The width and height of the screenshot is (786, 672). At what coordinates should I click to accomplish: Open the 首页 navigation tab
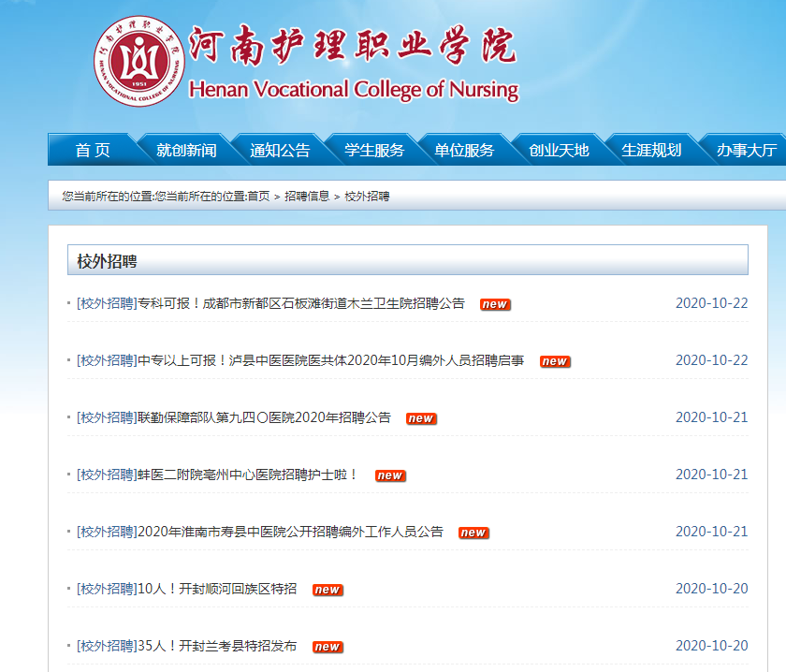pos(93,150)
